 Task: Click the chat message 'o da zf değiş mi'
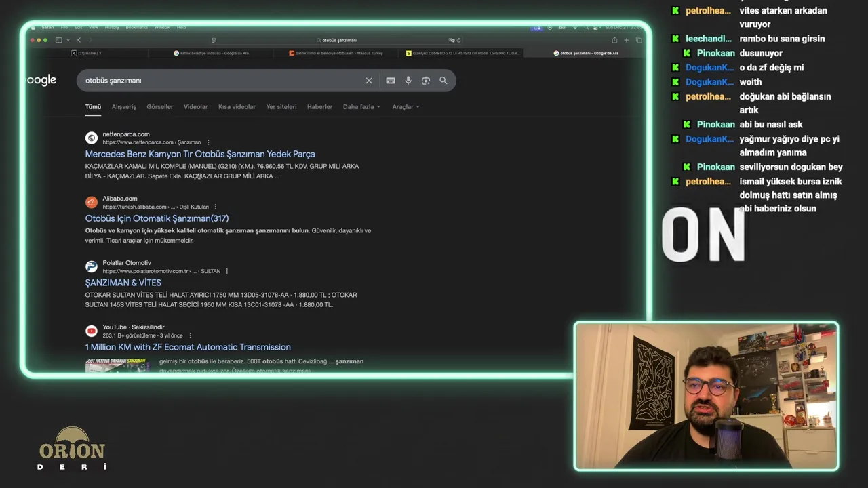pyautogui.click(x=772, y=68)
